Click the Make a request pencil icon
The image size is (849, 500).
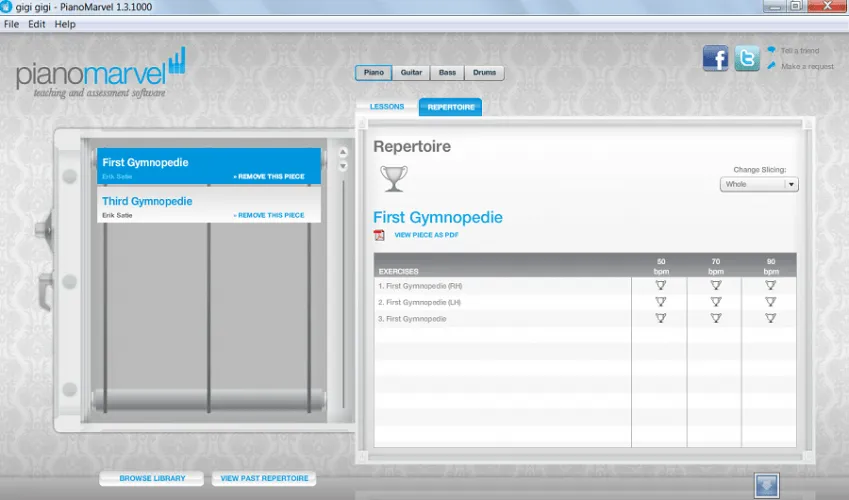[x=772, y=66]
